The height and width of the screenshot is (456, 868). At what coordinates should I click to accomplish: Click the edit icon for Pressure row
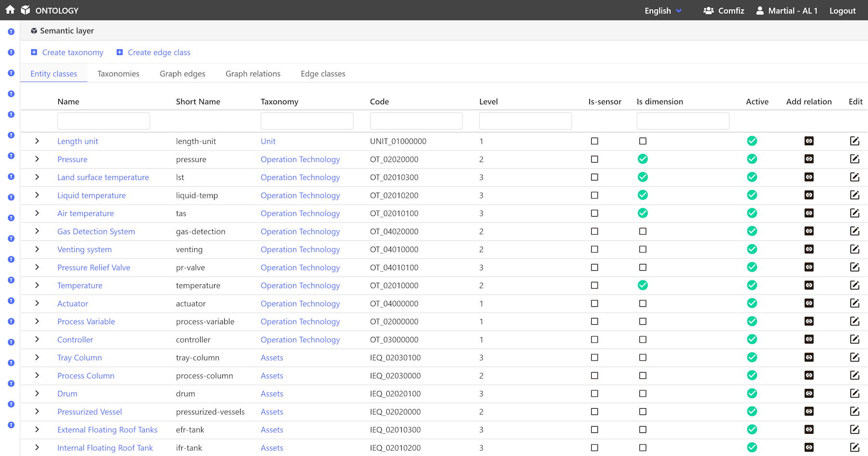tap(854, 159)
